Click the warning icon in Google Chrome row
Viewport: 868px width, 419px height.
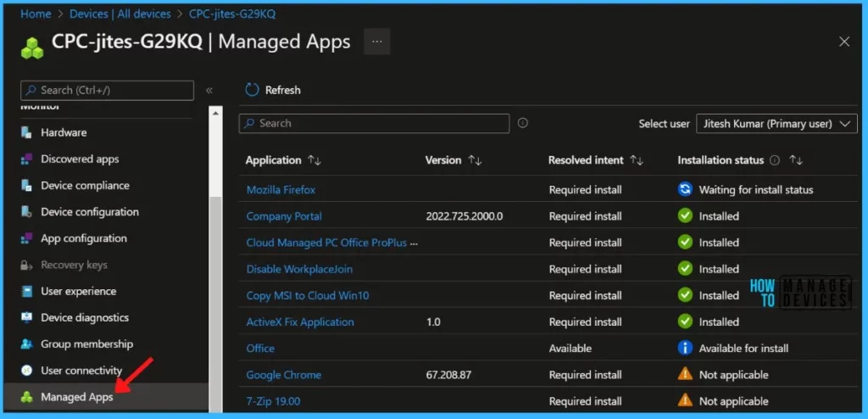[x=685, y=374]
